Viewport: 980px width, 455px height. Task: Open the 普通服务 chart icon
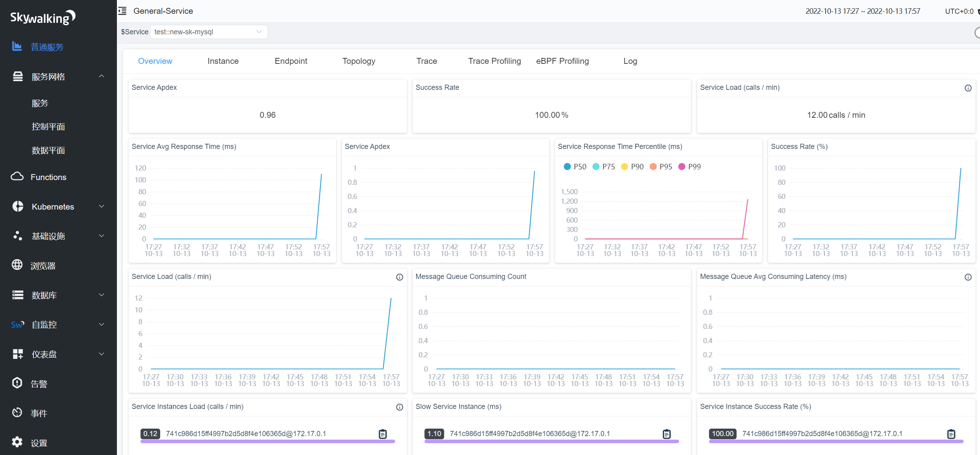click(17, 46)
